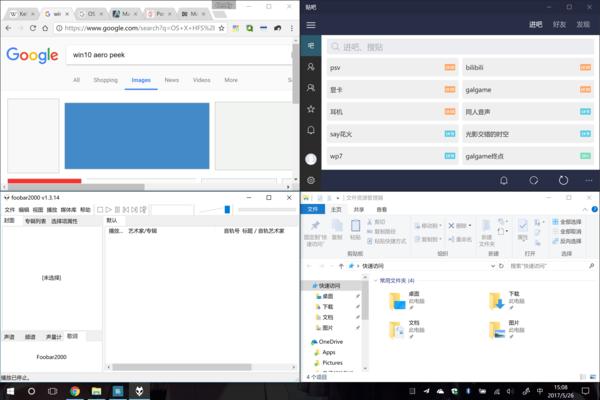Open the 文件 menu in foobar2000
This screenshot has height=400, width=600.
[10, 210]
